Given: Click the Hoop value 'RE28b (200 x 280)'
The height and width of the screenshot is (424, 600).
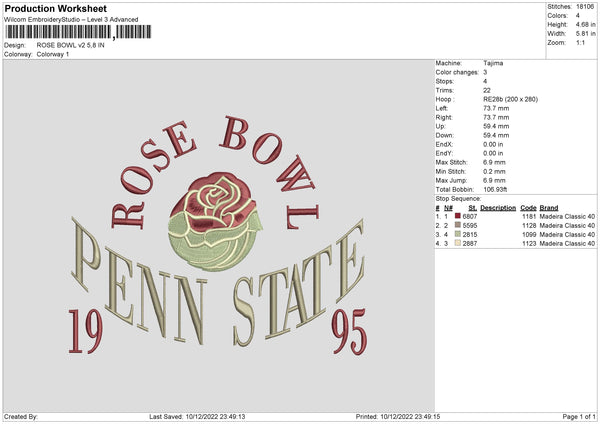Looking at the screenshot, I should (x=510, y=99).
